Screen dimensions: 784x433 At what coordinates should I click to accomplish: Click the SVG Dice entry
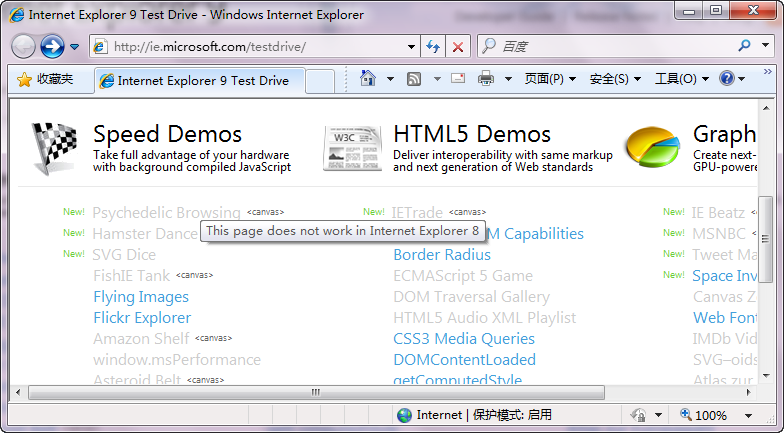point(124,255)
